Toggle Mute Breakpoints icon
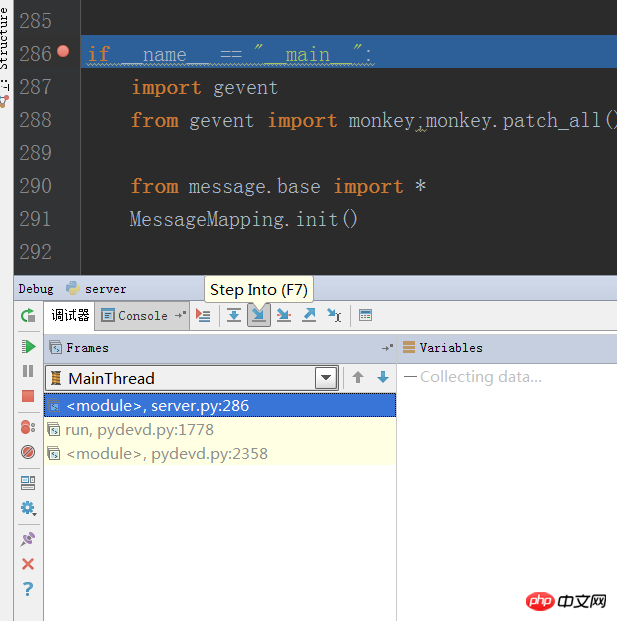Screen dimensions: 617x621 tap(28, 452)
